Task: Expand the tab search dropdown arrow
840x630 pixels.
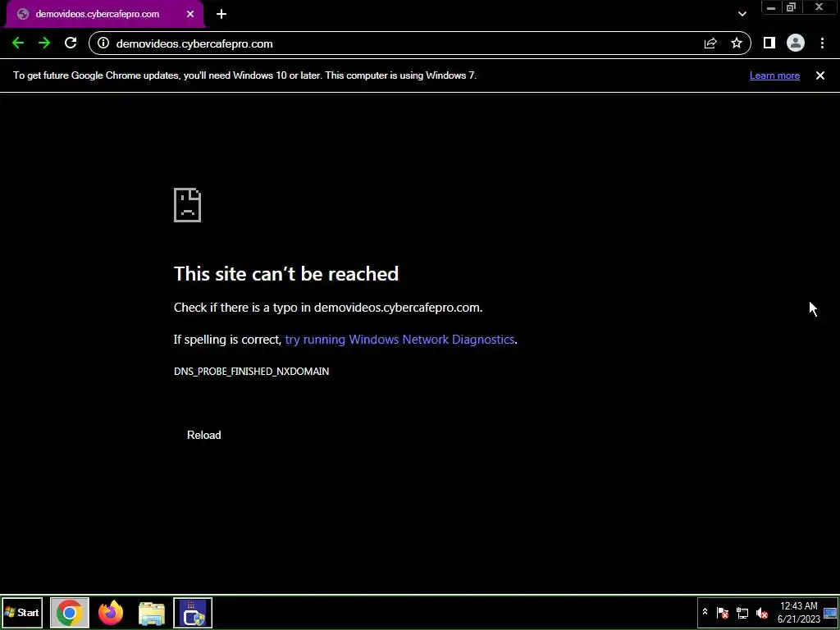Action: click(x=742, y=15)
